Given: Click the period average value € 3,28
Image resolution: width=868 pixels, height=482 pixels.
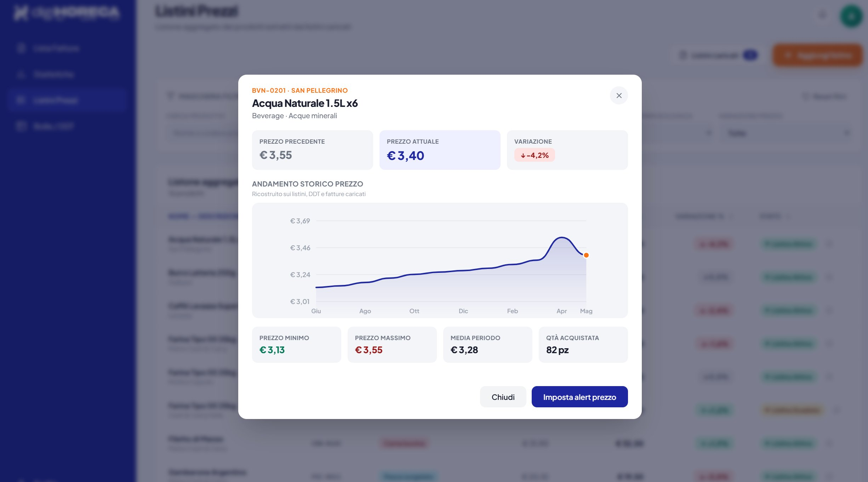Looking at the screenshot, I should [x=464, y=350].
